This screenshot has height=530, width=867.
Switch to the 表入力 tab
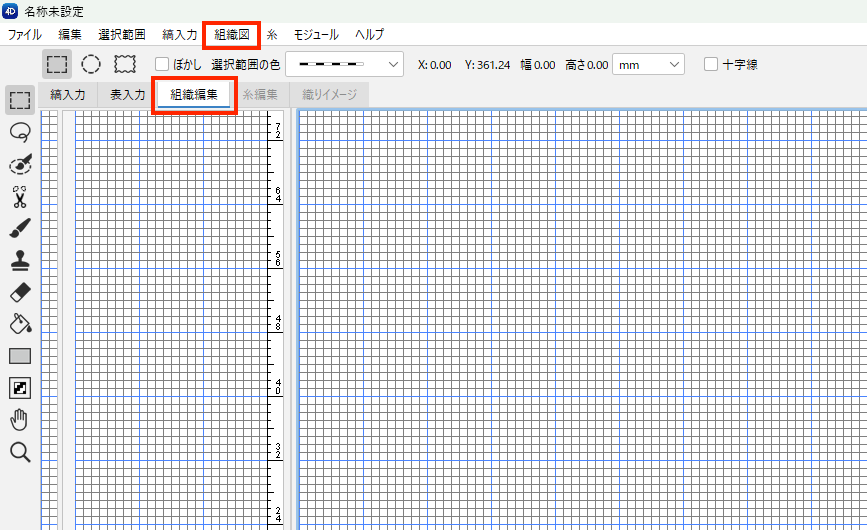127,95
